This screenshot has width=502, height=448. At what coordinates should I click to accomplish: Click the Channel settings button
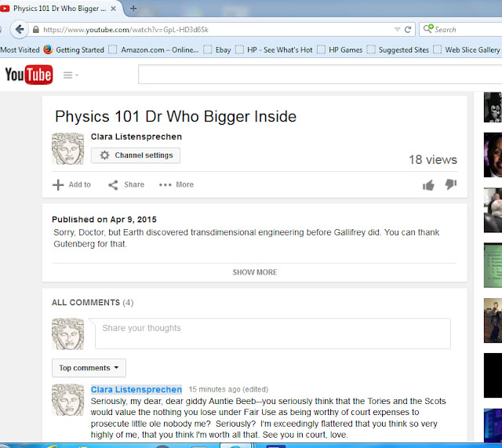136,155
